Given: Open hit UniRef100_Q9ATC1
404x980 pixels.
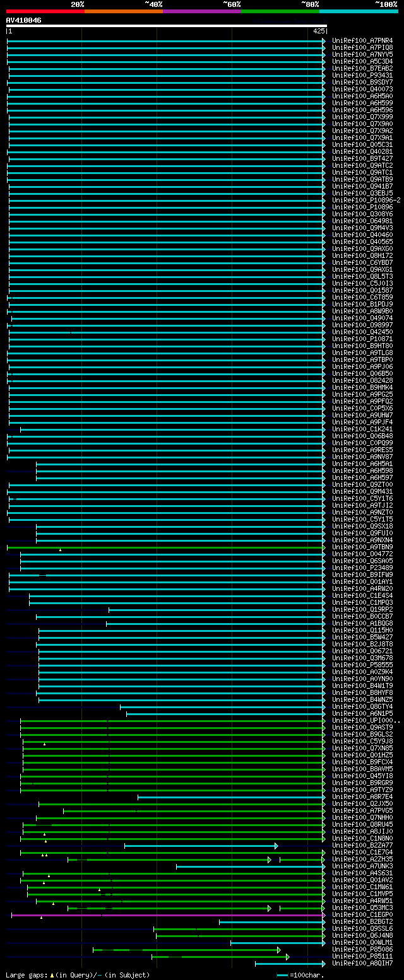Looking at the screenshot, I should tap(362, 173).
